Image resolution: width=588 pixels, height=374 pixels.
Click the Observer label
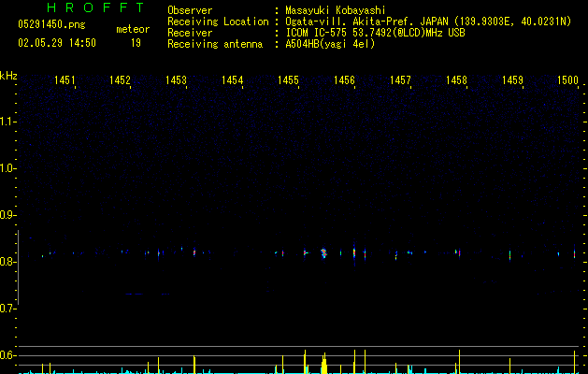[x=190, y=10]
